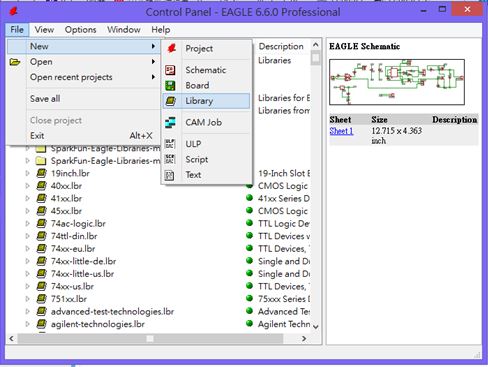Image resolution: width=488 pixels, height=367 pixels.
Task: Click the green Board icon in submenu
Action: (170, 85)
